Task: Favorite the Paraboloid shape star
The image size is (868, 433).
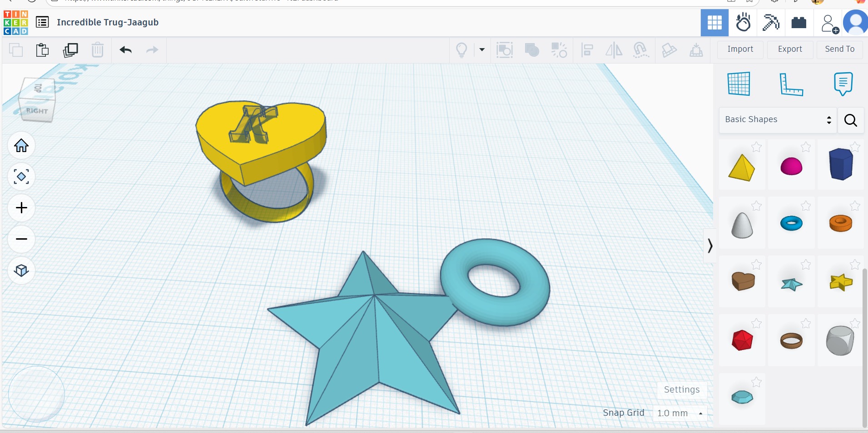Action: pos(756,206)
